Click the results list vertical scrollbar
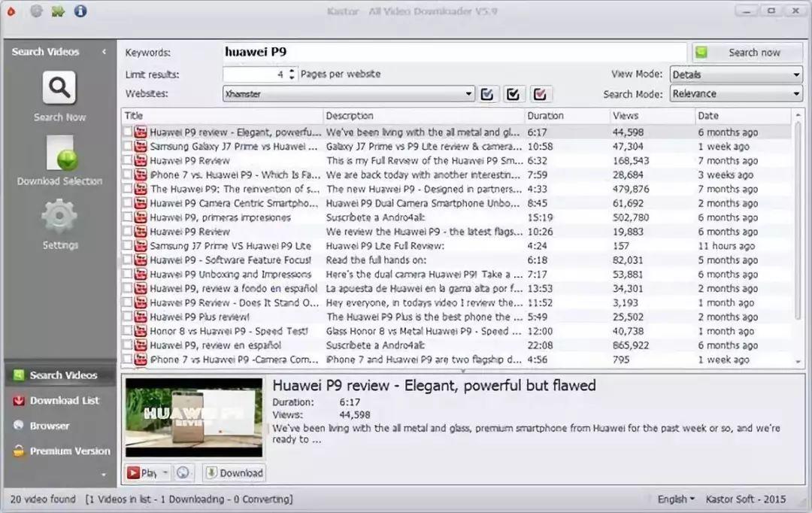 pyautogui.click(x=798, y=241)
